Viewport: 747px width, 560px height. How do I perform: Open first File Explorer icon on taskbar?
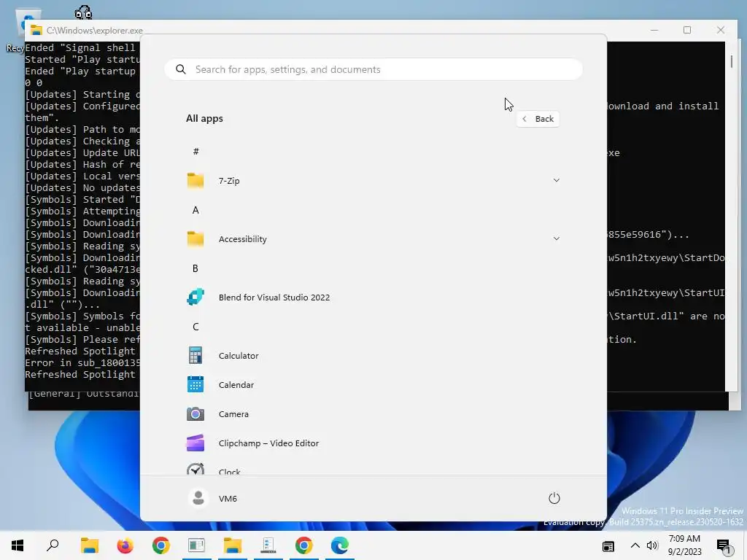[x=90, y=545]
